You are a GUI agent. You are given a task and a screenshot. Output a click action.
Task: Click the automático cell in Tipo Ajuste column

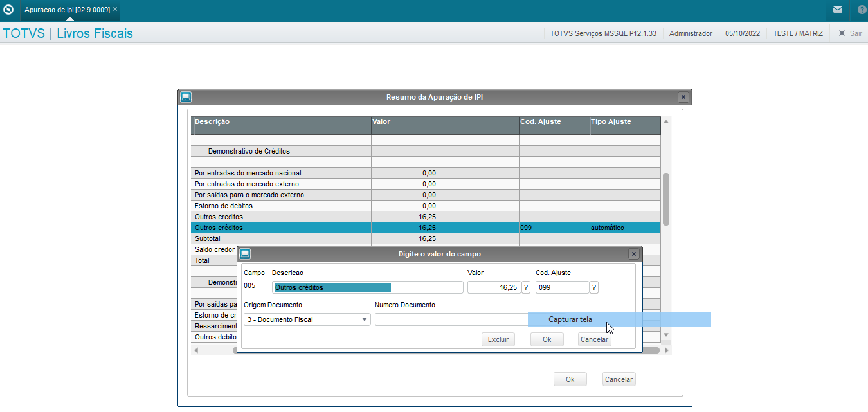click(x=625, y=228)
